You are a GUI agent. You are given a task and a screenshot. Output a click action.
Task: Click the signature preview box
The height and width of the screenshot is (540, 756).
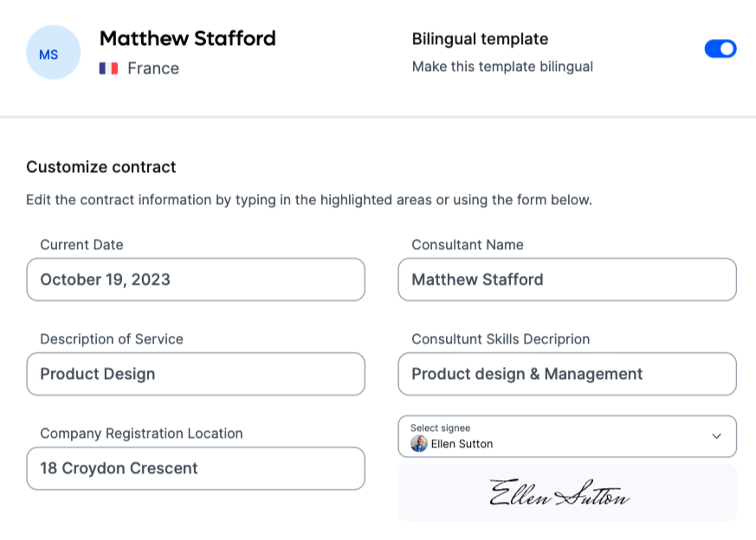[x=567, y=492]
